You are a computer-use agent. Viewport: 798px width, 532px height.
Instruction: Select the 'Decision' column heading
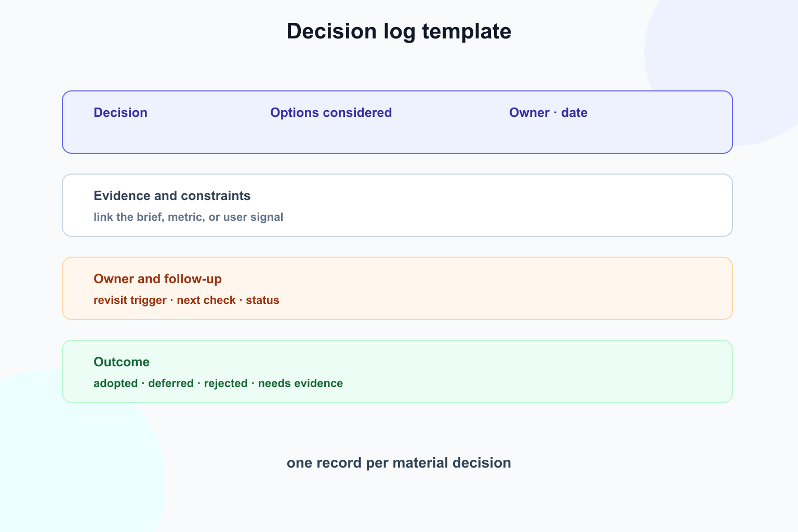(121, 113)
